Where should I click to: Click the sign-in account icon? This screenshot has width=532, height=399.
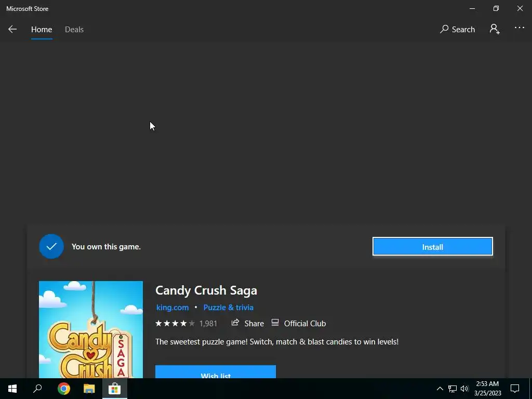[x=495, y=29]
